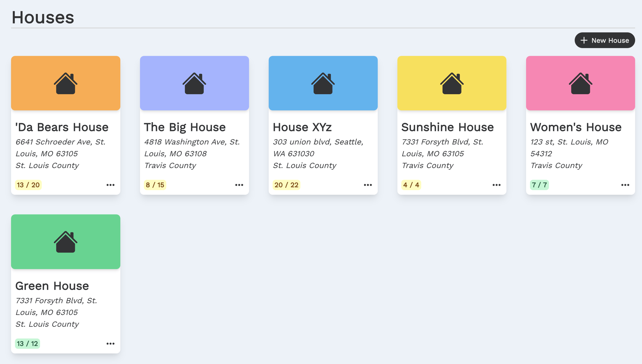Expand options menu on House XYz card
Image resolution: width=642 pixels, height=364 pixels.
point(368,185)
